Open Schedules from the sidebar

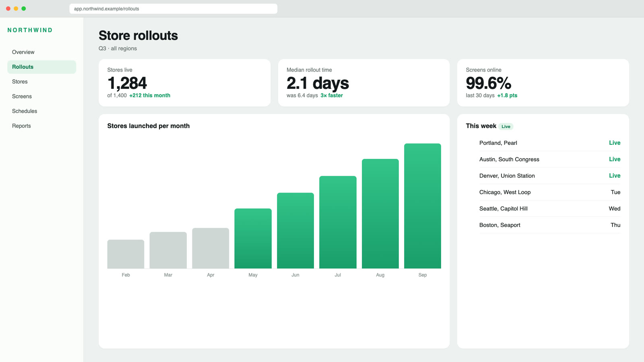point(41,111)
